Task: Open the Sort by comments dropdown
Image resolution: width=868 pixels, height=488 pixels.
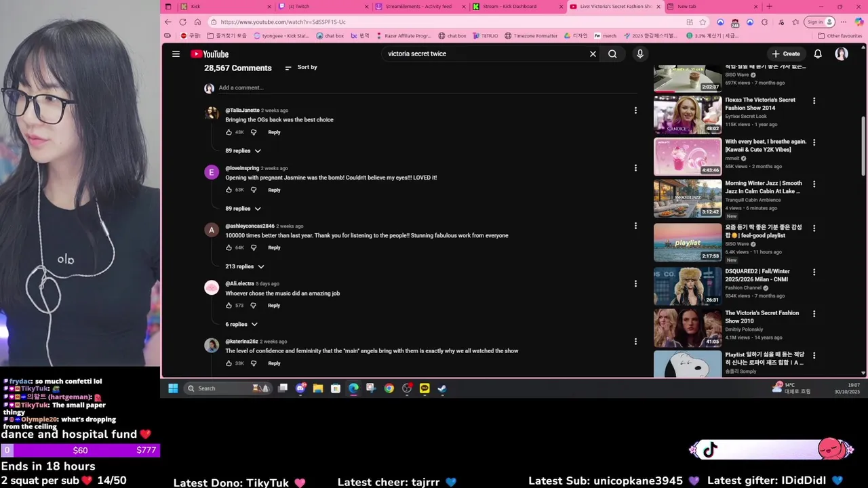Action: (x=300, y=67)
